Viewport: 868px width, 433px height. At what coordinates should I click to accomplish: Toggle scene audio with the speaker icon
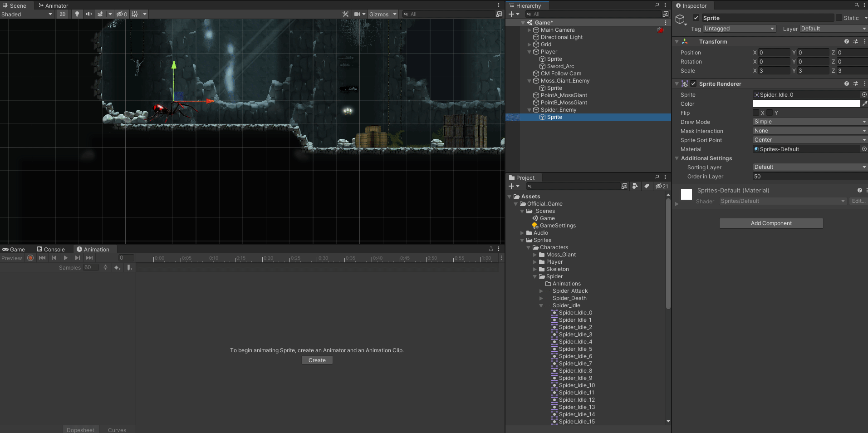(x=88, y=14)
